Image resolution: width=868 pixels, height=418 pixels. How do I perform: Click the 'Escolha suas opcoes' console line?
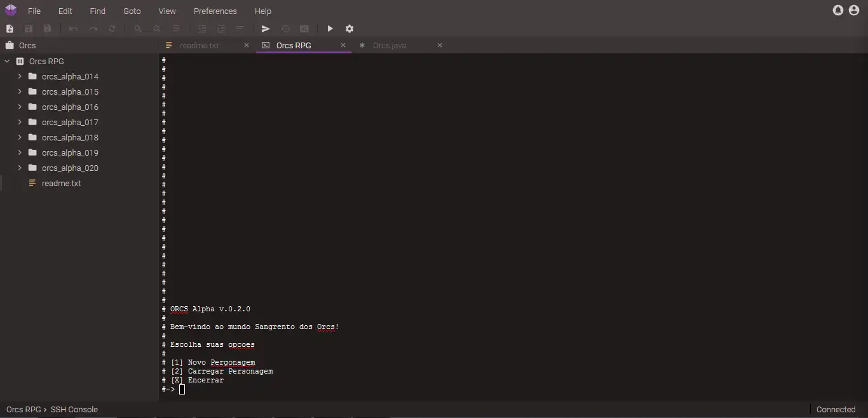[212, 345]
